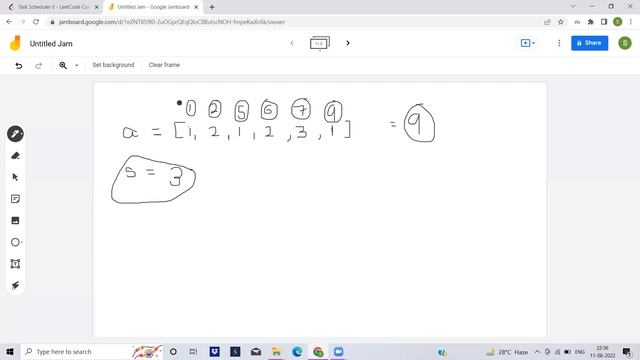Insert an image with Add image tool

(x=15, y=220)
